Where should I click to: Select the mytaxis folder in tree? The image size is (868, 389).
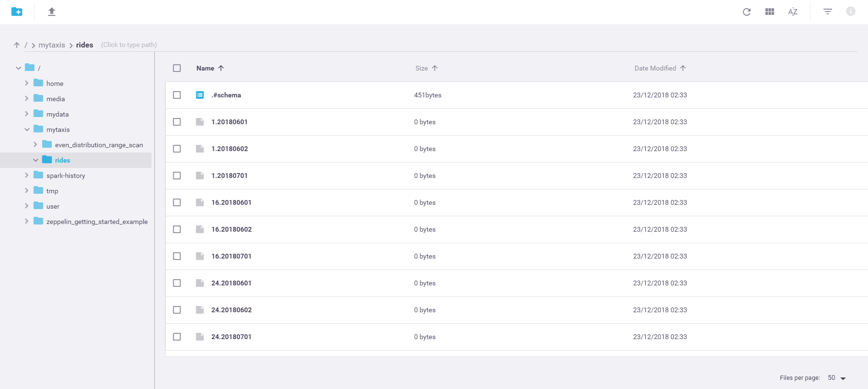tap(58, 130)
